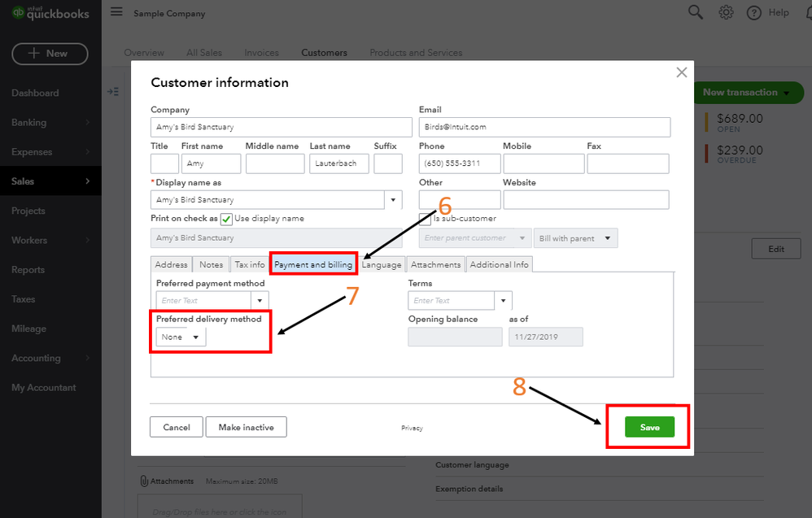Open Mileage in sidebar
This screenshot has height=518, width=812.
point(29,329)
